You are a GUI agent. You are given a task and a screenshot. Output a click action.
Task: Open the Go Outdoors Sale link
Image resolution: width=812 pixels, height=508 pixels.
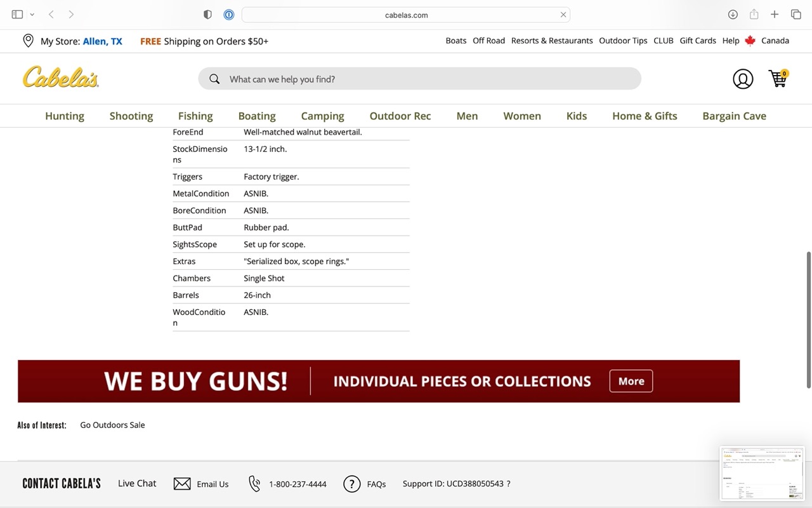(112, 425)
